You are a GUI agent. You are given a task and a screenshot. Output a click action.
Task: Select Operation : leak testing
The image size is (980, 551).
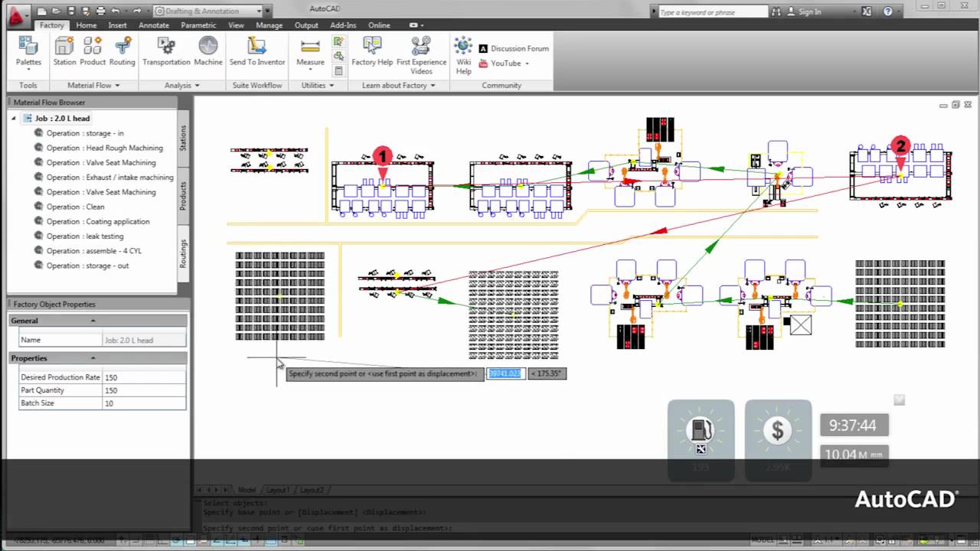coord(85,236)
